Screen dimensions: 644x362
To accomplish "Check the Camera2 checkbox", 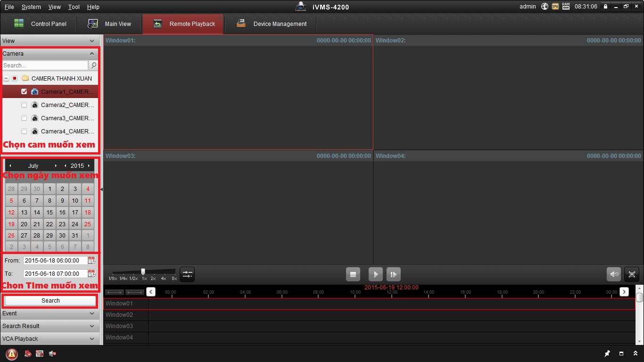I will tap(24, 105).
